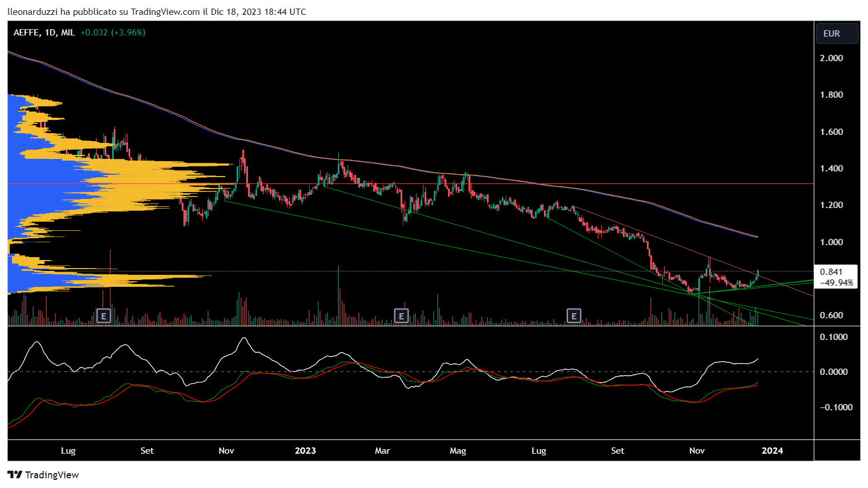Click the 1.400 price axis label
868x488 pixels.
click(831, 169)
